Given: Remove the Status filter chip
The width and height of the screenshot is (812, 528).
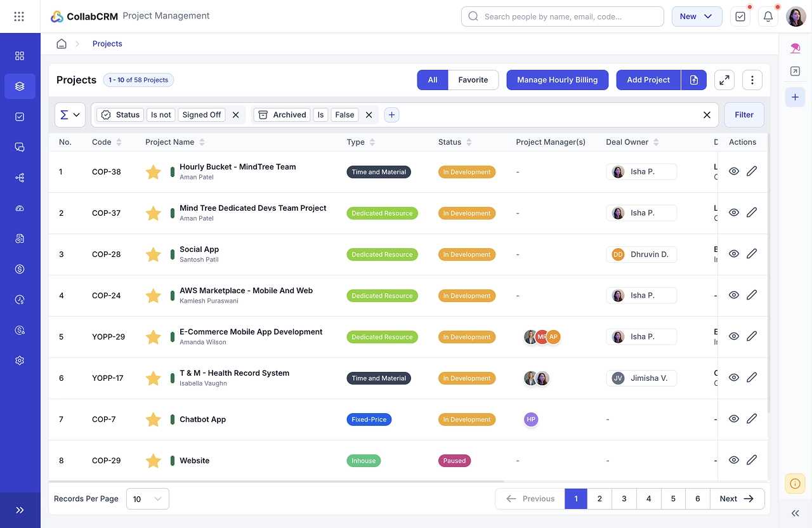Looking at the screenshot, I should (x=235, y=115).
